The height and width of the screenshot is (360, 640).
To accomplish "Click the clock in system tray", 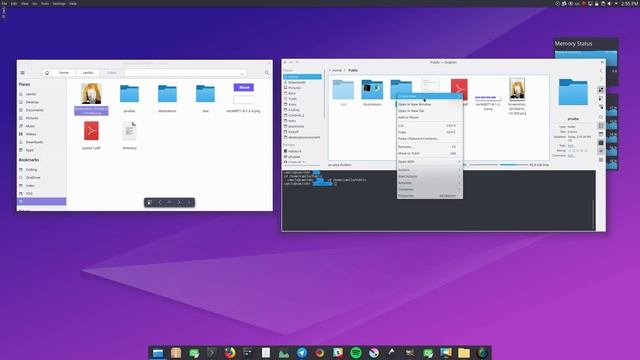I will 629,3.
